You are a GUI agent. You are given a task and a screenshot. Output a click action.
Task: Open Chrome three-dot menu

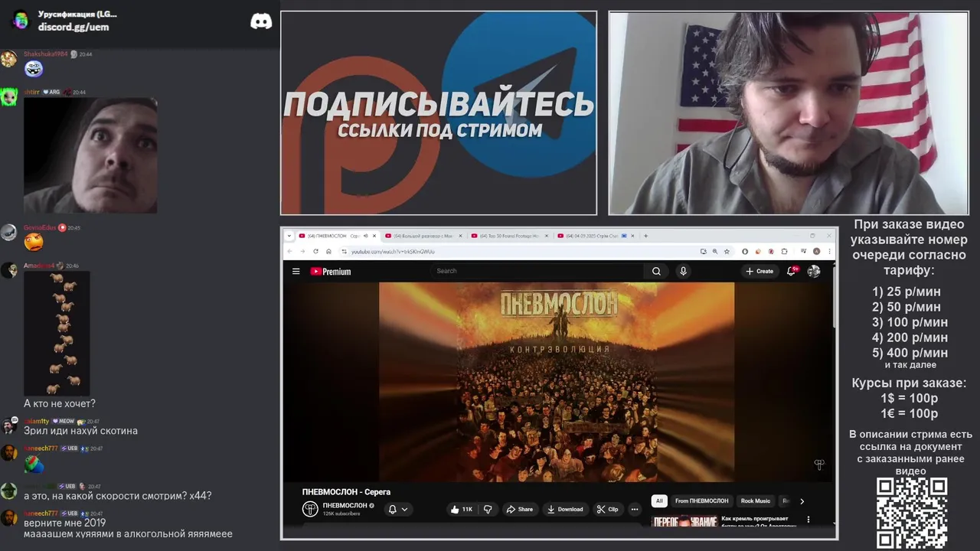tap(828, 251)
